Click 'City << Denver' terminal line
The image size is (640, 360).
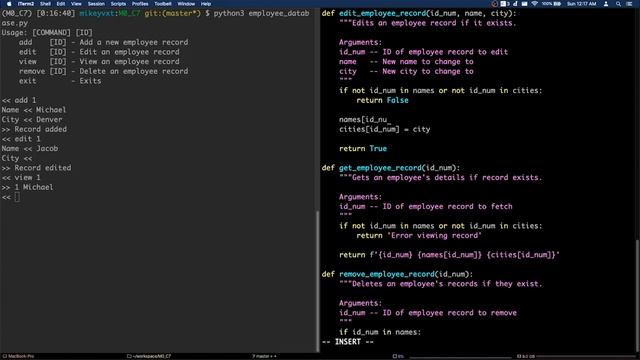pyautogui.click(x=32, y=120)
